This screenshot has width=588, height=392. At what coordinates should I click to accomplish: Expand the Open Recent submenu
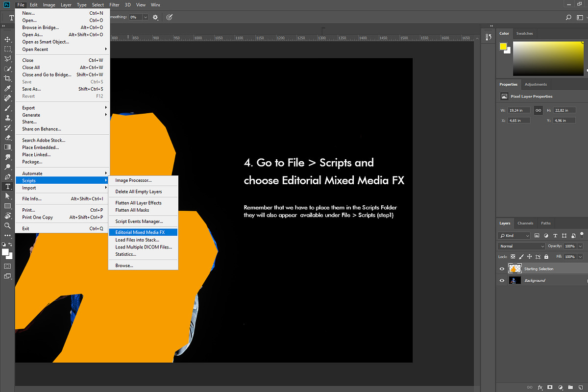click(x=63, y=49)
